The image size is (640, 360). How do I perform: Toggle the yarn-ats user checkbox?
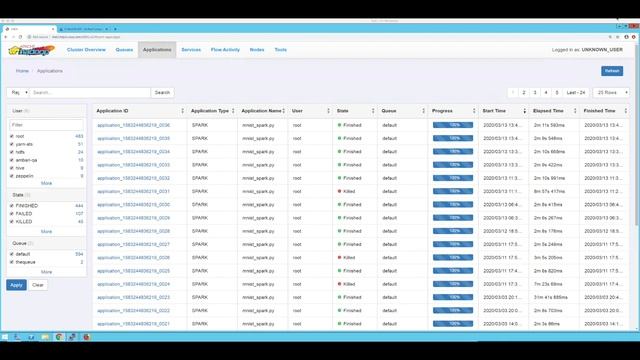[11, 144]
